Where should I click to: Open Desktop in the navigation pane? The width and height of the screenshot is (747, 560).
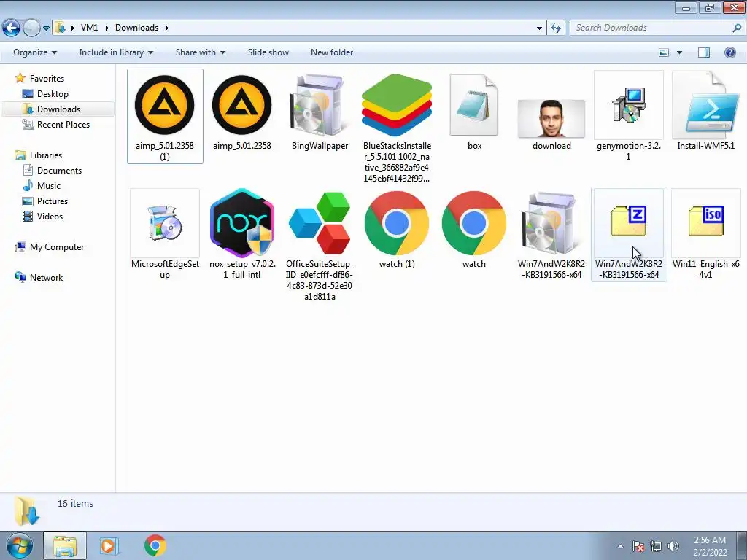53,94
